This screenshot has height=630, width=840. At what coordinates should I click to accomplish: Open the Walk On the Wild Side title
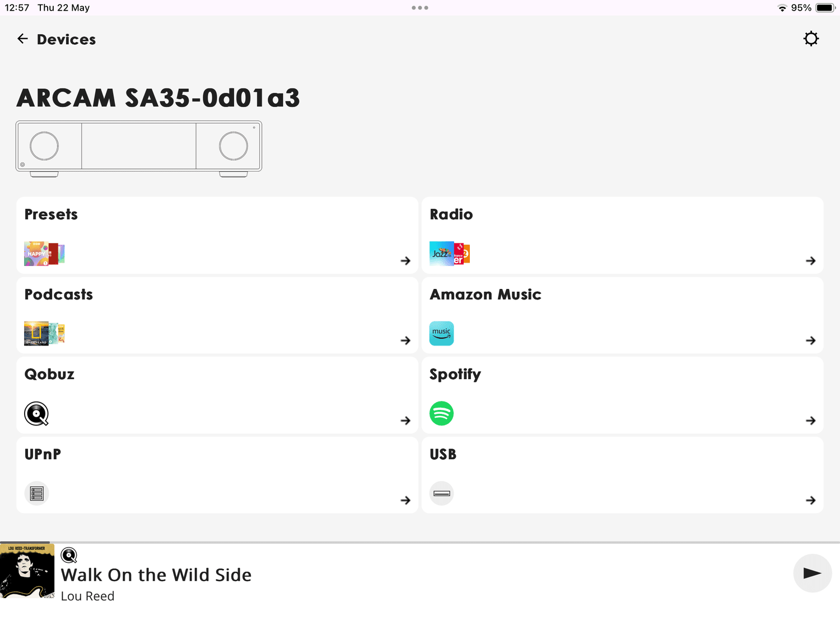click(x=156, y=575)
